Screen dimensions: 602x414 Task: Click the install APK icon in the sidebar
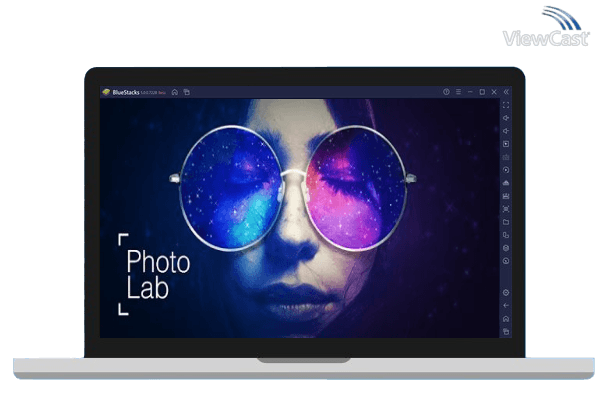pos(506,183)
